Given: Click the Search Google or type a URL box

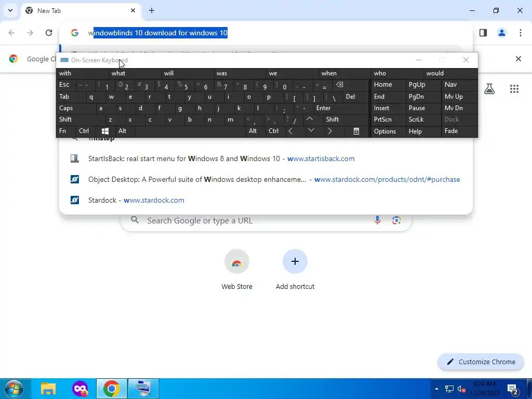Looking at the screenshot, I should coord(266,220).
